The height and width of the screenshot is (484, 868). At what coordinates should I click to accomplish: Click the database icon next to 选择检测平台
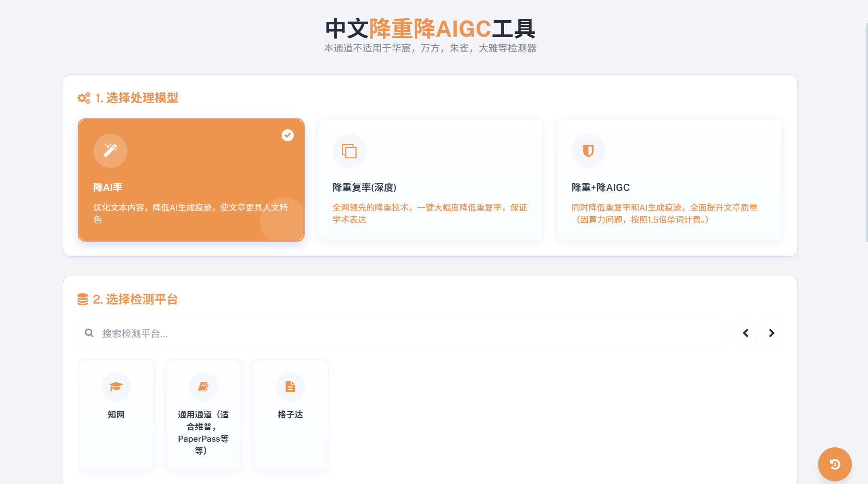(83, 299)
